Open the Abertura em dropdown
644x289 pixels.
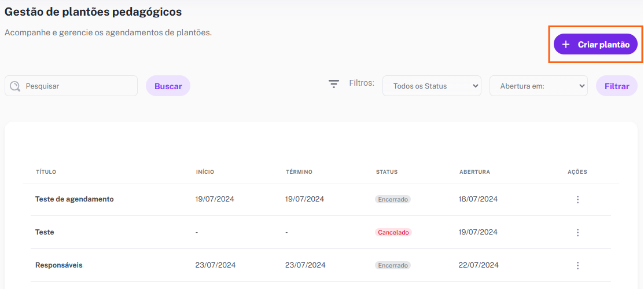tap(539, 86)
